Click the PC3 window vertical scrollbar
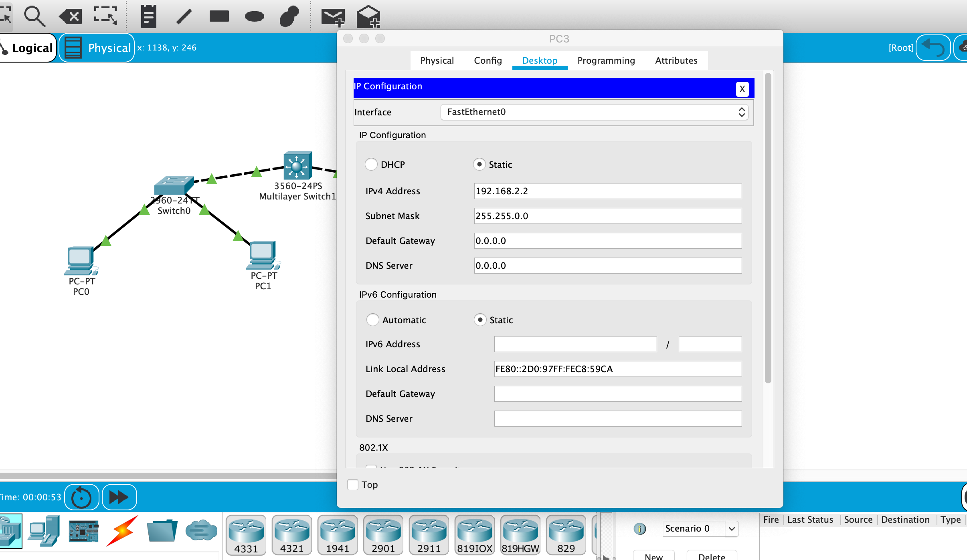 [x=768, y=228]
